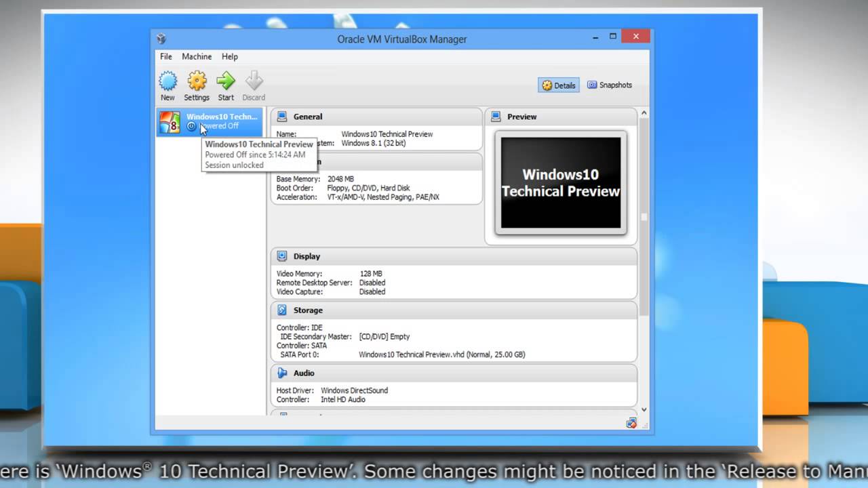Click 'Floppy, CD/DVD, Hard Disk' boot order

click(x=368, y=188)
